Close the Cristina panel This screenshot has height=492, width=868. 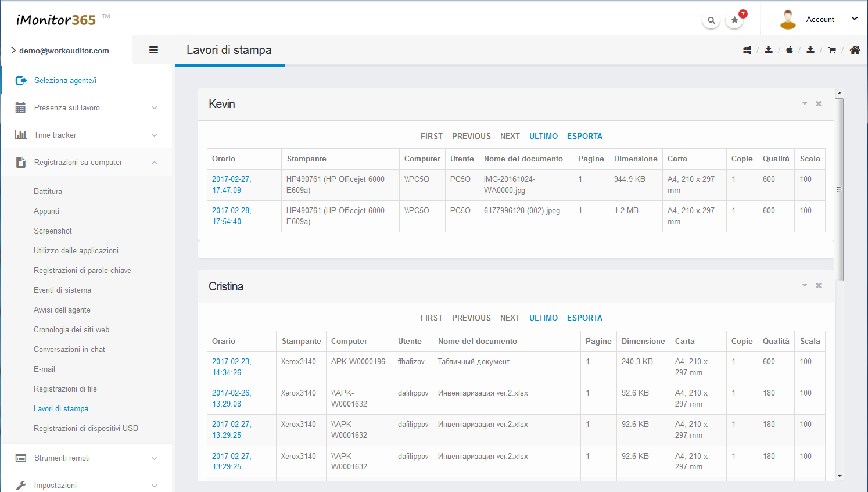(819, 286)
